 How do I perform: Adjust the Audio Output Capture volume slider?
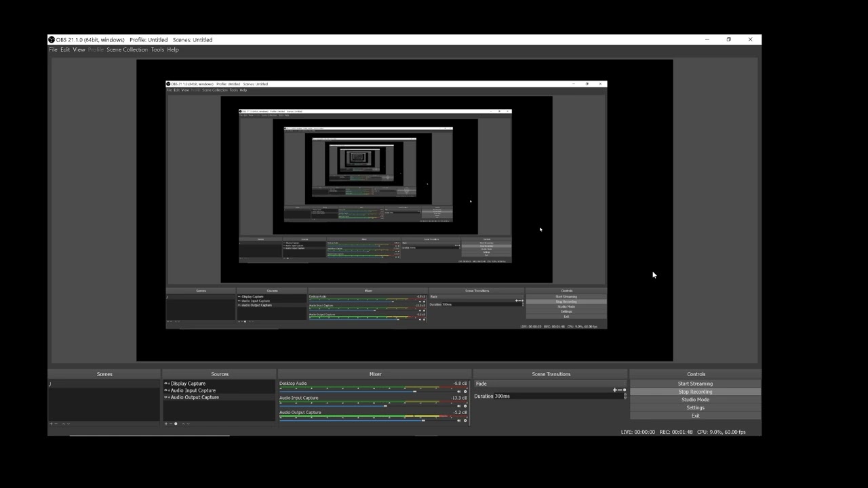pos(423,420)
